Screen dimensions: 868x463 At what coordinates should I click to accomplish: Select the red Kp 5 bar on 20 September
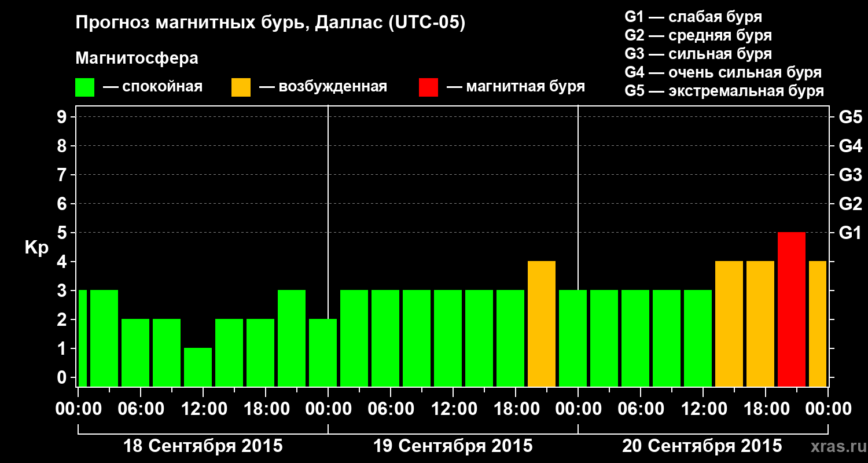pos(792,309)
